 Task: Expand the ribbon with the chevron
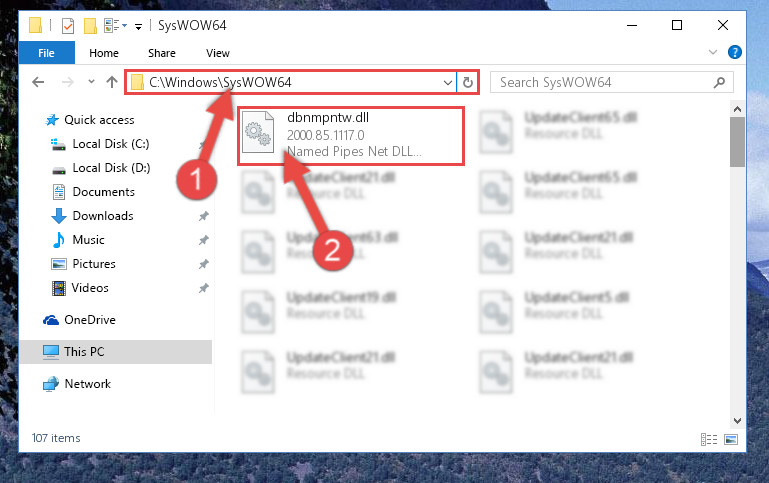713,52
